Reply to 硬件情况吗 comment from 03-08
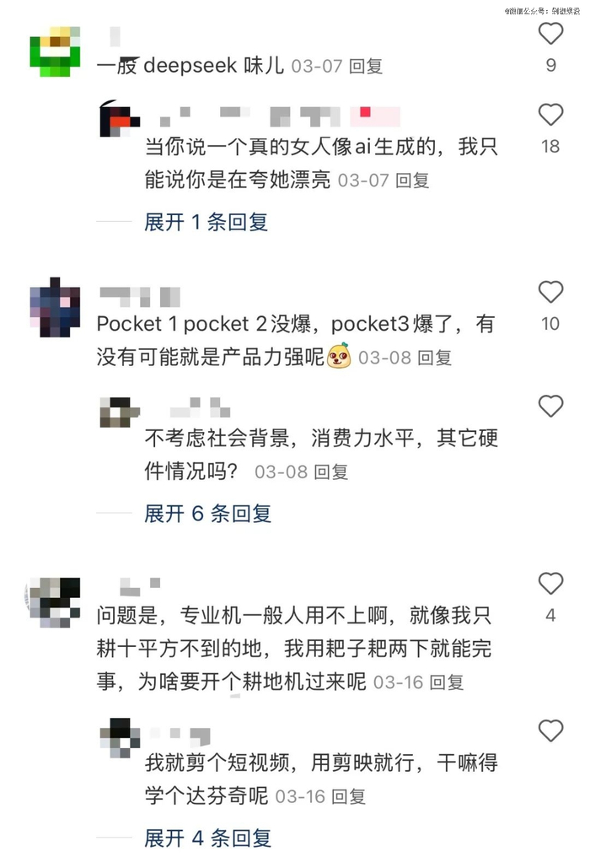 (x=331, y=472)
